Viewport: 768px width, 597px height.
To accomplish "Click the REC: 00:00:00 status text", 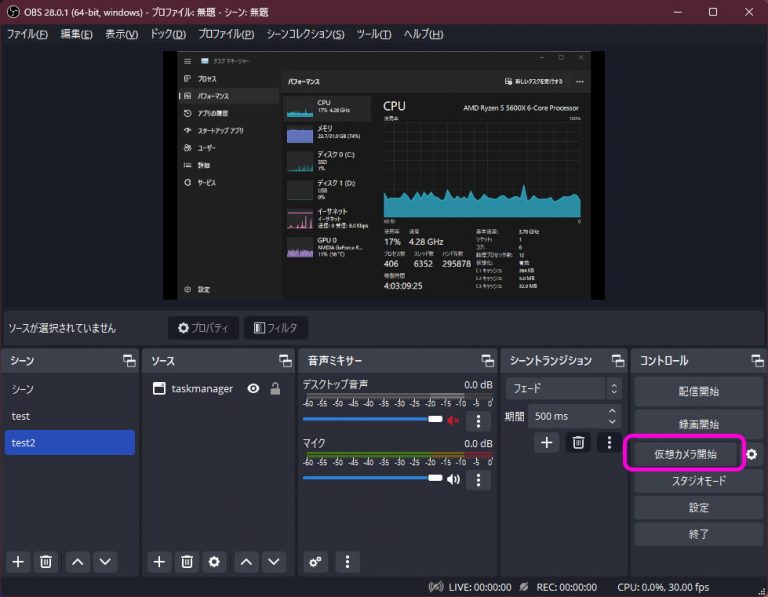I will click(567, 587).
